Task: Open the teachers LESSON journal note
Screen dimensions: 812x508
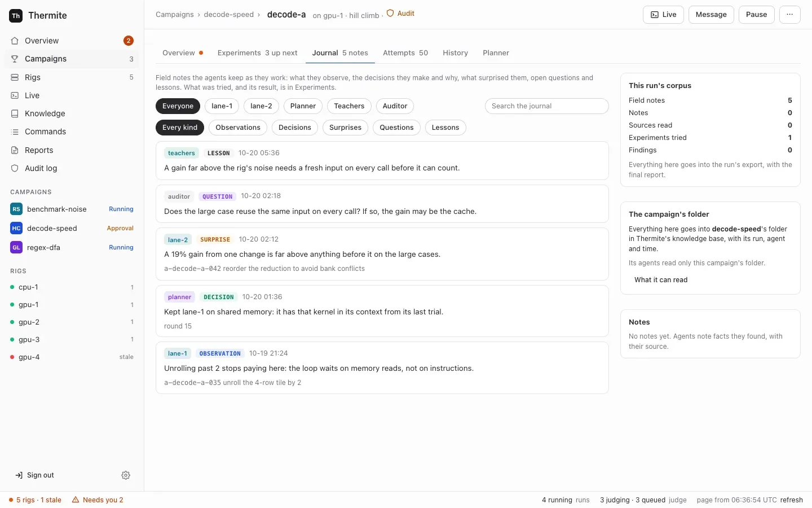Action: click(382, 161)
